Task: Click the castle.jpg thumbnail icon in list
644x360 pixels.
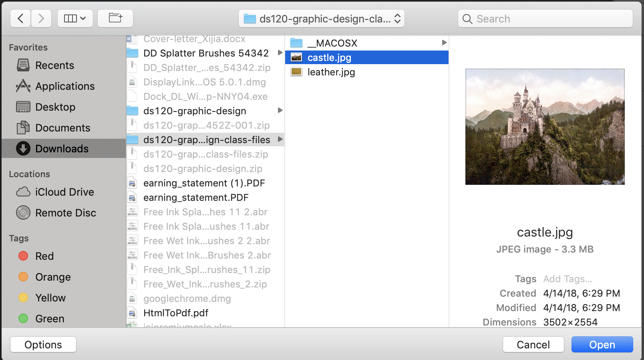Action: click(296, 57)
